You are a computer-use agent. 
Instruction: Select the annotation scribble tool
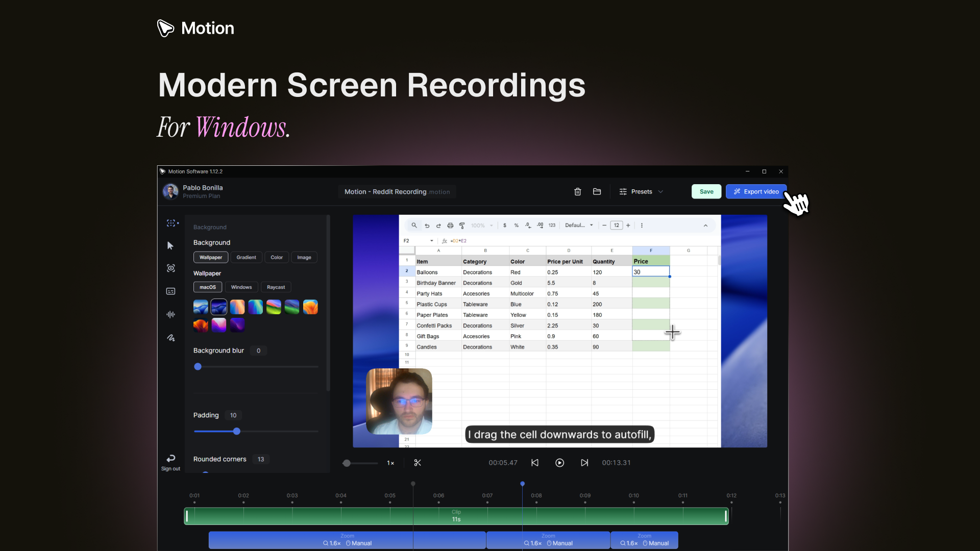[x=170, y=338]
